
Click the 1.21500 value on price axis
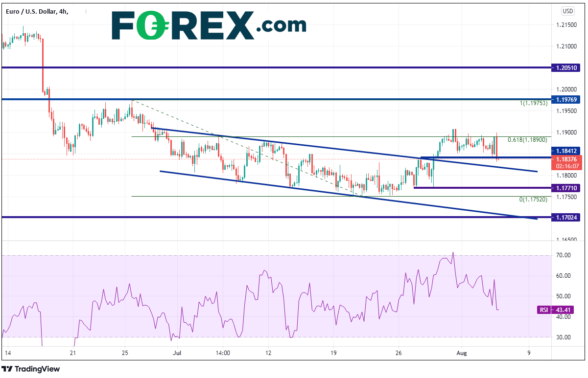pyautogui.click(x=564, y=25)
